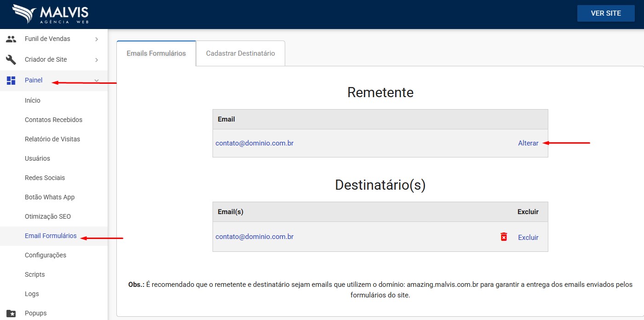
Task: Select the Emails Formulários tab
Action: coord(156,53)
